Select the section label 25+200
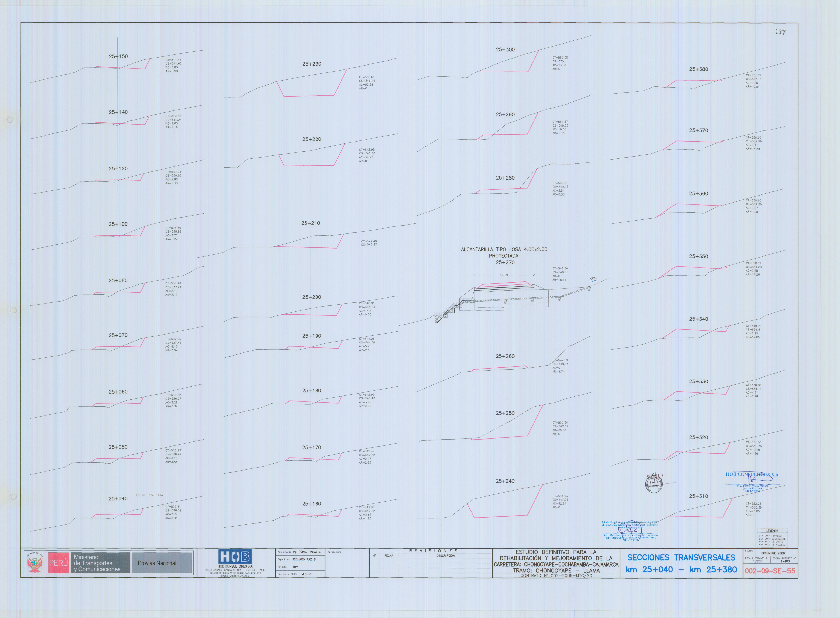The width and height of the screenshot is (840, 618). (312, 297)
